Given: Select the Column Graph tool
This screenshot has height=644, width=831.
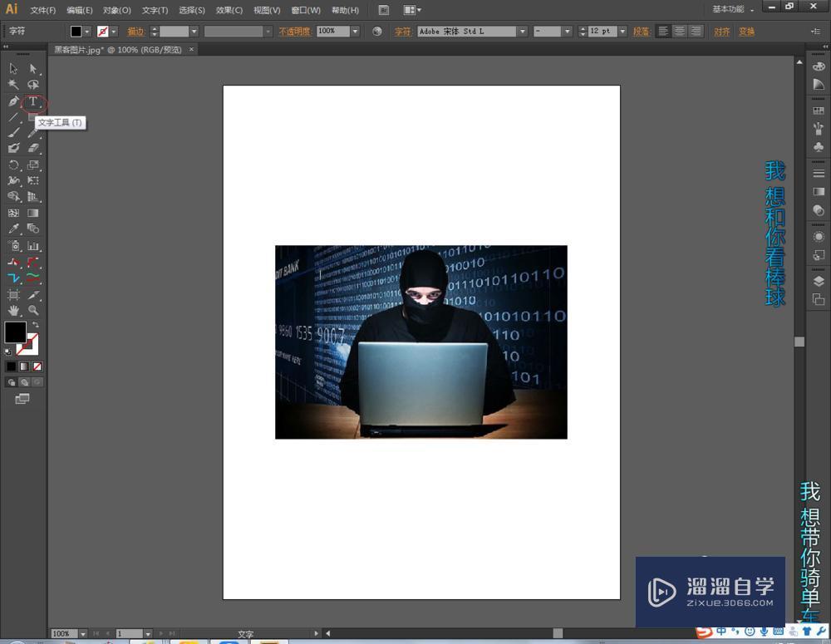Looking at the screenshot, I should coord(33,246).
